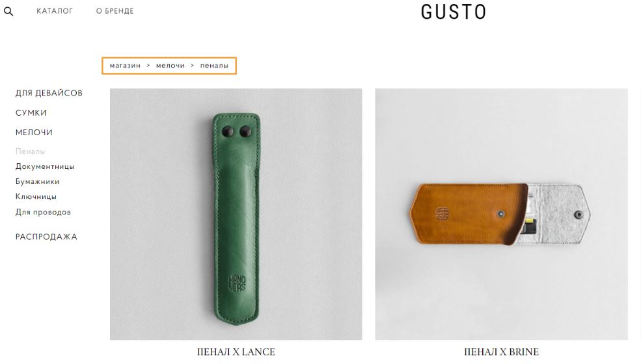Select Ключницы subcategory
The image size is (641, 364).
click(36, 196)
